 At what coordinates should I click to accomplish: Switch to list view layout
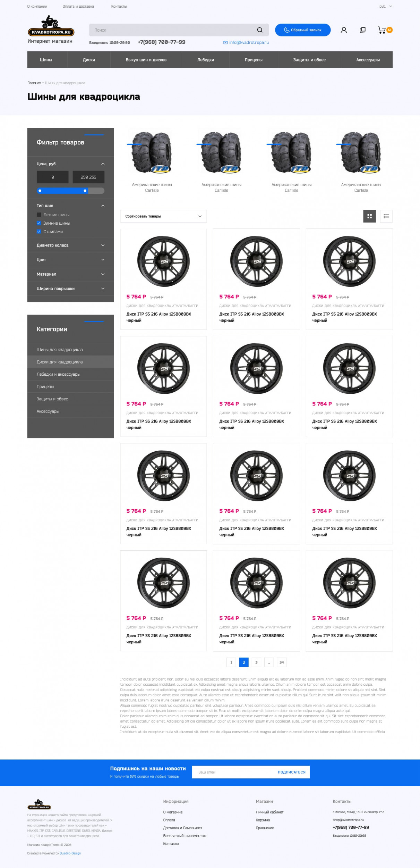point(386,216)
